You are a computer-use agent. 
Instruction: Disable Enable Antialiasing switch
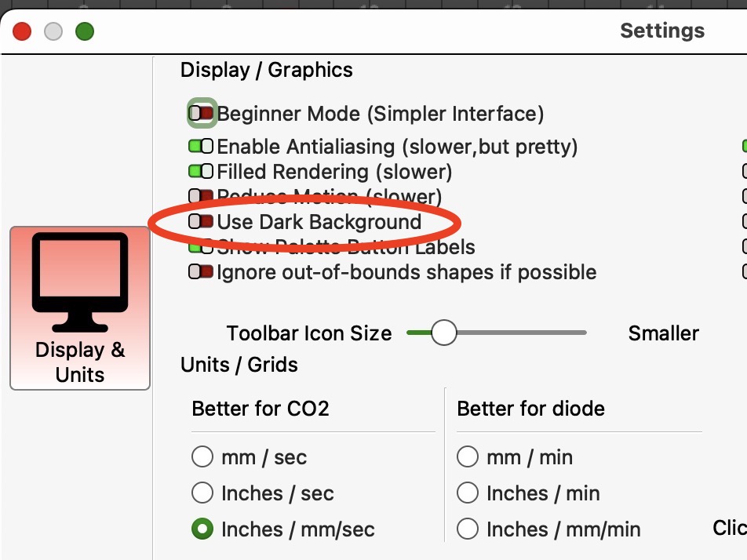click(x=201, y=146)
